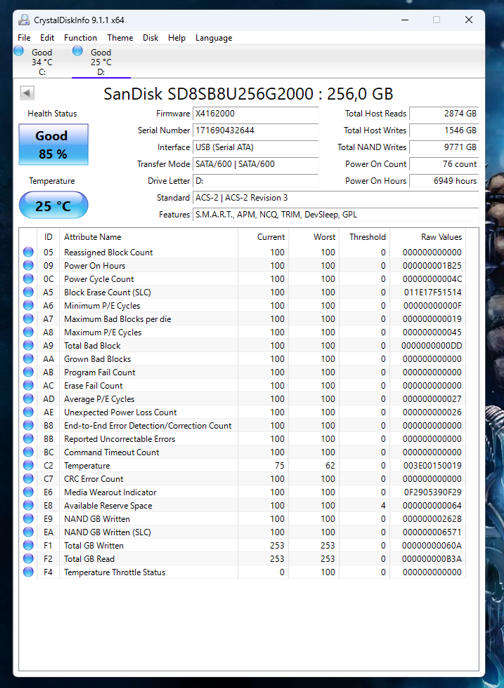Image resolution: width=504 pixels, height=688 pixels.
Task: Open the Edit menu
Action: click(x=47, y=38)
